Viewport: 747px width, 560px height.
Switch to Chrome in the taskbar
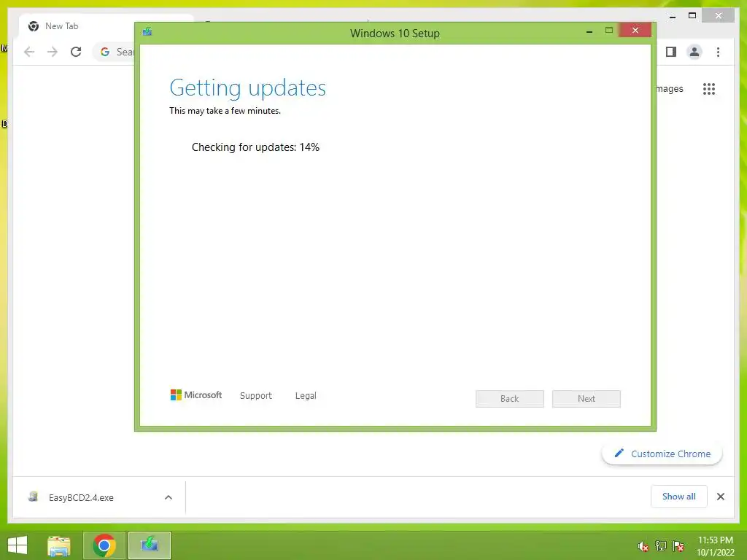(104, 545)
